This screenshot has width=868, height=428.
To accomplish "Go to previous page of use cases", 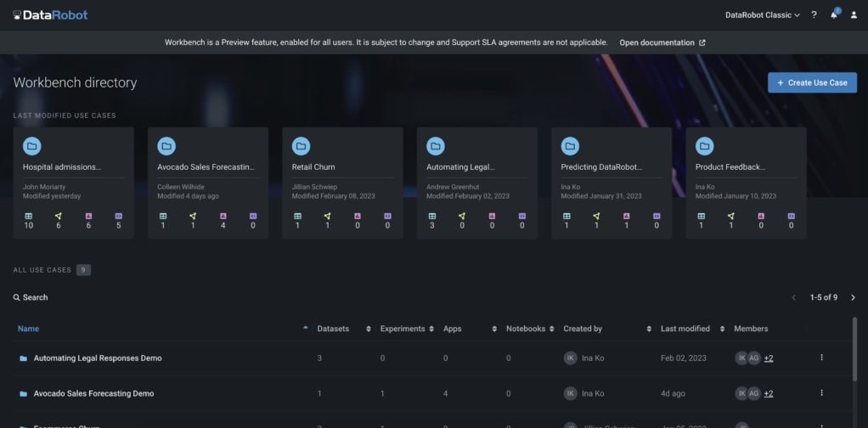I will [x=794, y=297].
